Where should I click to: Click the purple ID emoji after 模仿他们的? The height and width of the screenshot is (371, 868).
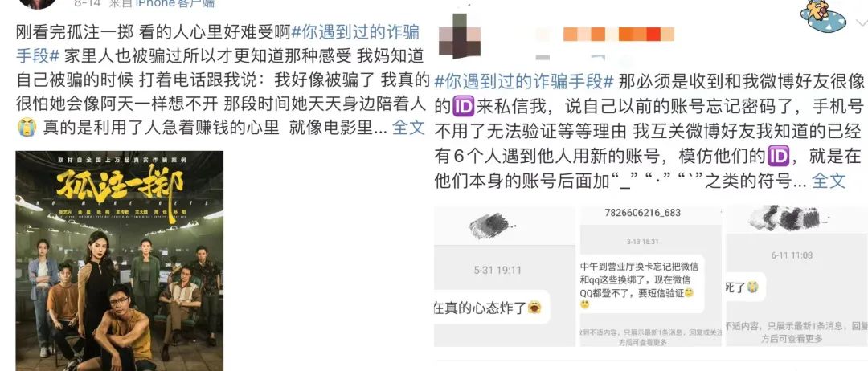click(x=778, y=157)
